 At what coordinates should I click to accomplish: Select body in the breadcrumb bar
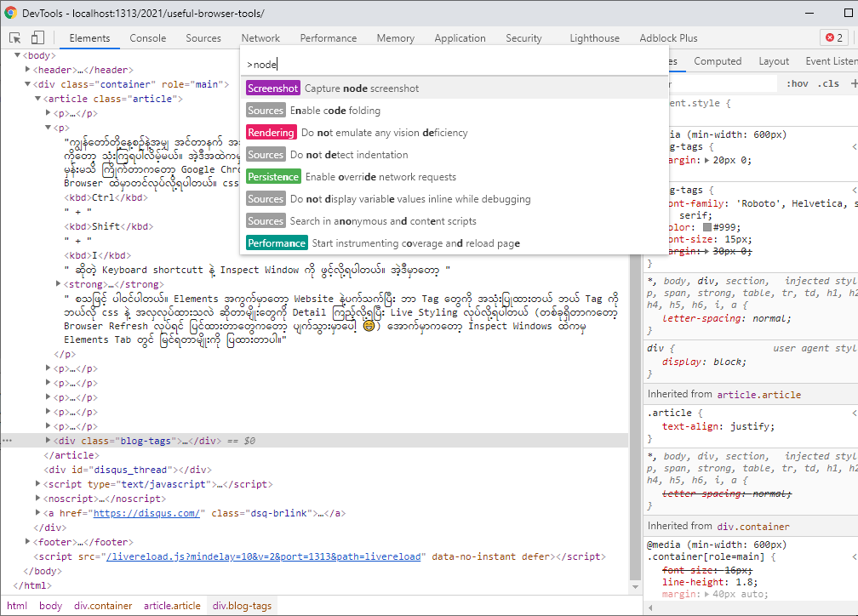50,606
